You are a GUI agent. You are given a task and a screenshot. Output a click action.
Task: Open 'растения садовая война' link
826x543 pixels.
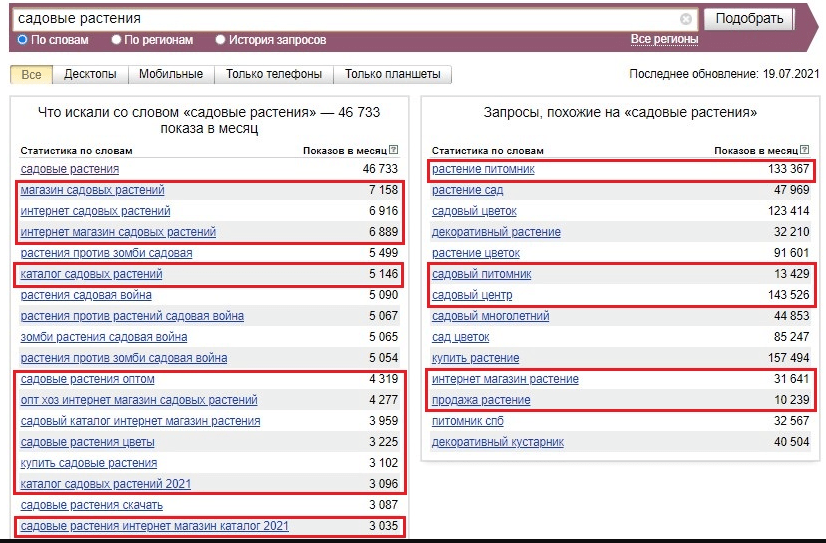click(86, 295)
